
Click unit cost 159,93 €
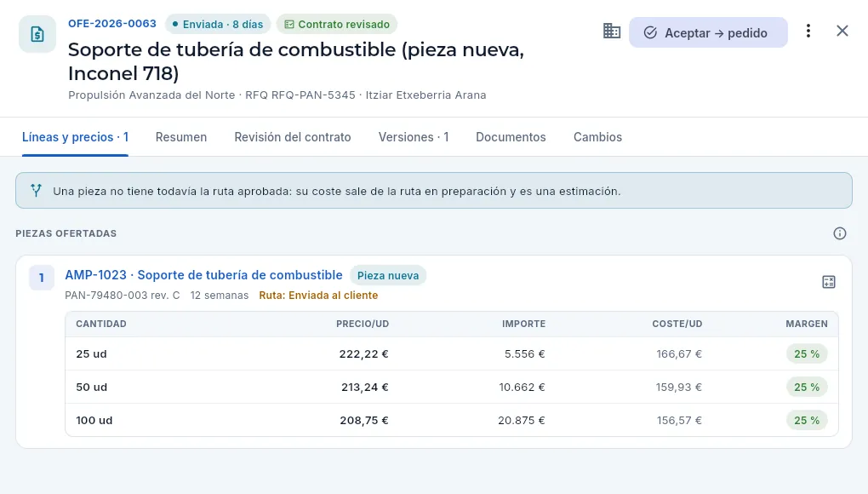coord(679,388)
